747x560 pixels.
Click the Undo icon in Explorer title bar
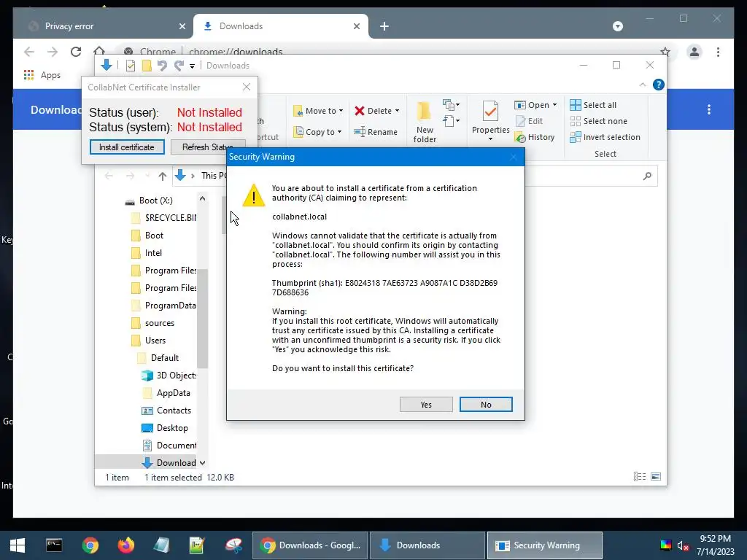[x=162, y=66]
